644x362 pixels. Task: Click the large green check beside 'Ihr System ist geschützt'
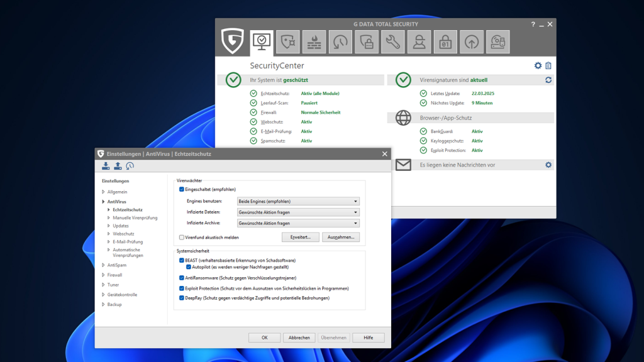(x=233, y=80)
